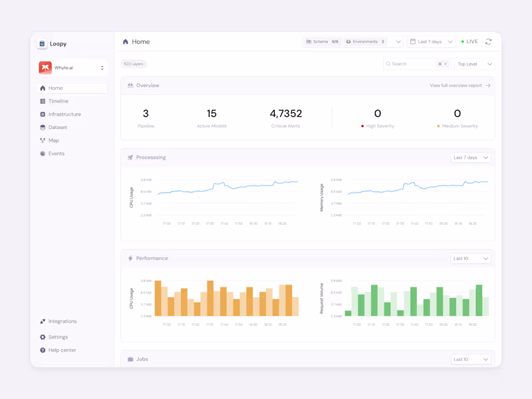The width and height of the screenshot is (532, 399).
Task: Click the refresh icon next to LIVE
Action: click(x=488, y=41)
